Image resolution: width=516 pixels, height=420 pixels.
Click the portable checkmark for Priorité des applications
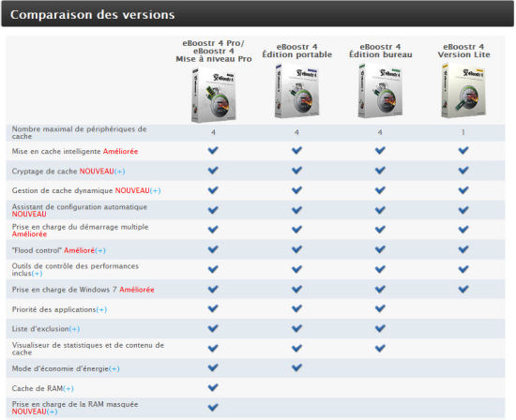[296, 308]
